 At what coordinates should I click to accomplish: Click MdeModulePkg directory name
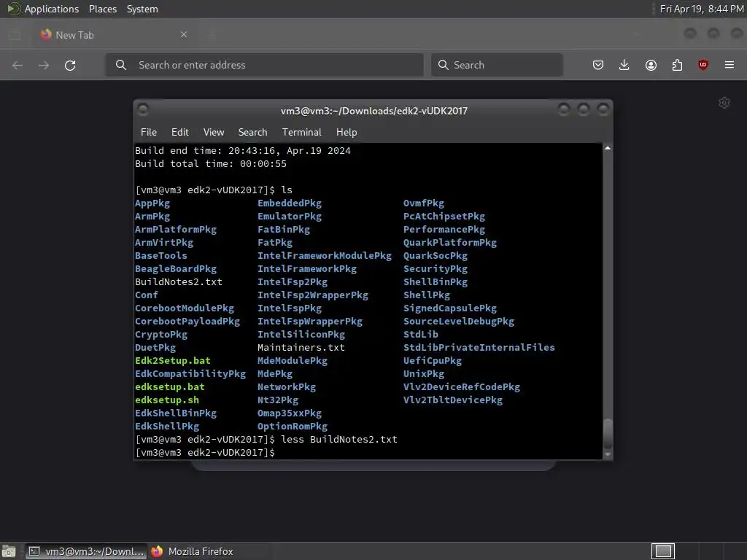click(x=292, y=360)
